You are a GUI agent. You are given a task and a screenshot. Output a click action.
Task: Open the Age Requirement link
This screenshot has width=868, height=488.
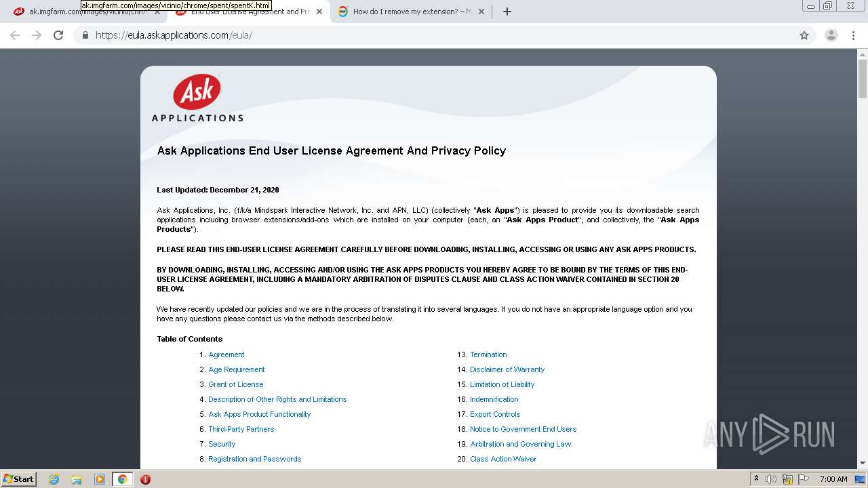pos(237,369)
